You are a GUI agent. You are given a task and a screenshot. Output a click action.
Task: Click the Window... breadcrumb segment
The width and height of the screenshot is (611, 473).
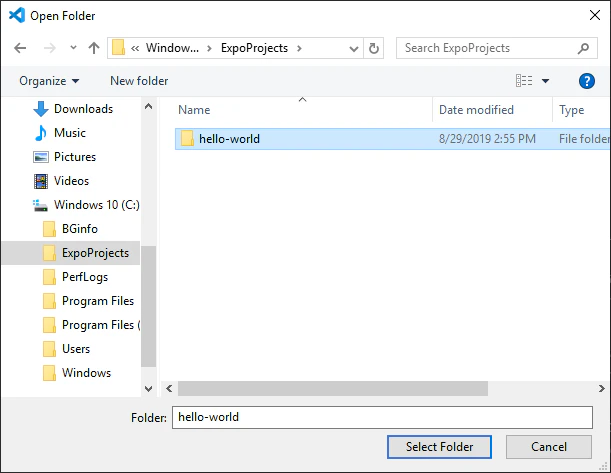[172, 48]
